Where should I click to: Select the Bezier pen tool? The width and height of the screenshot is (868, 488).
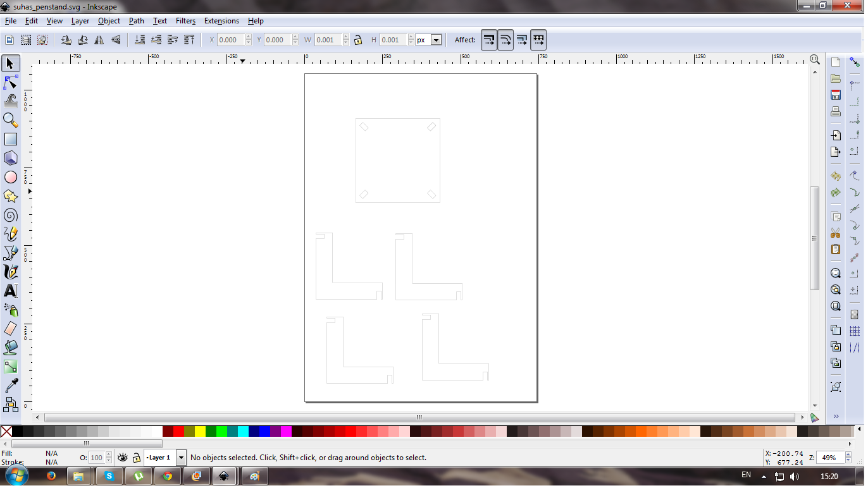tap(10, 253)
